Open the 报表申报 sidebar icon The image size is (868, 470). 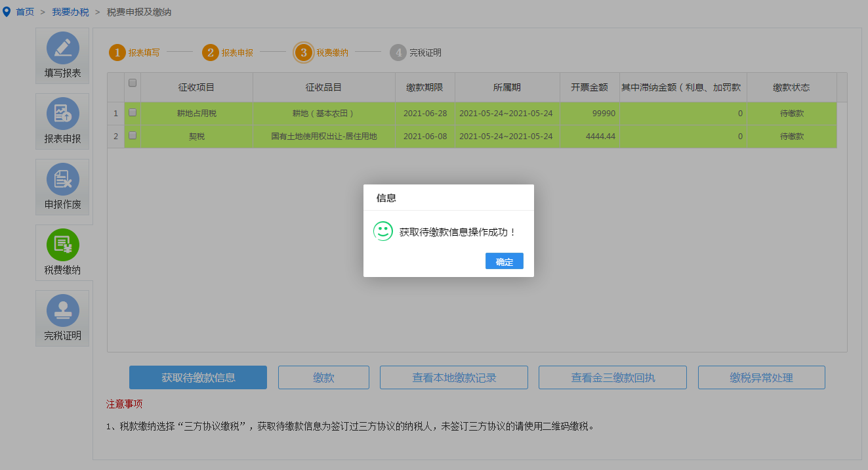coord(63,114)
